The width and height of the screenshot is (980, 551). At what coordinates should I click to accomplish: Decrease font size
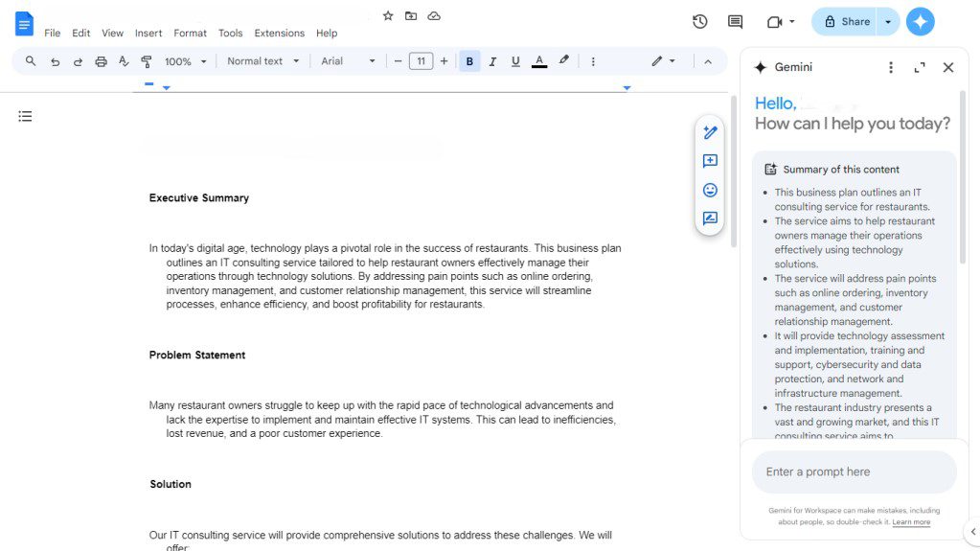(398, 61)
